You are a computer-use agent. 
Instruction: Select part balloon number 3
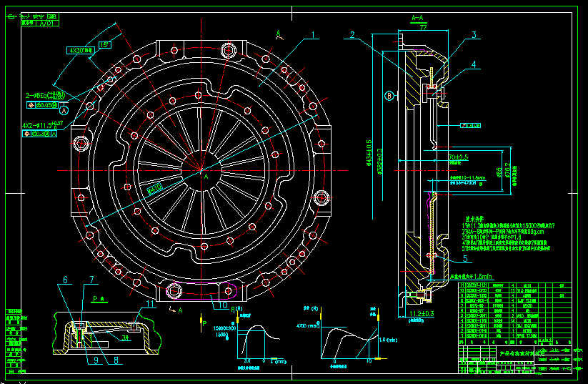point(474,34)
